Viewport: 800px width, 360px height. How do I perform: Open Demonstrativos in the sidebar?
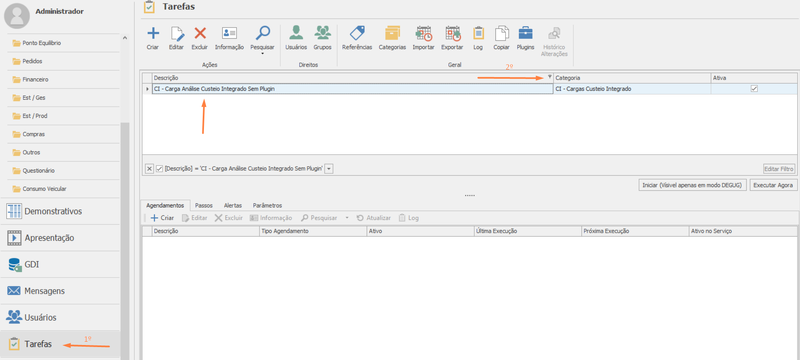(60, 211)
